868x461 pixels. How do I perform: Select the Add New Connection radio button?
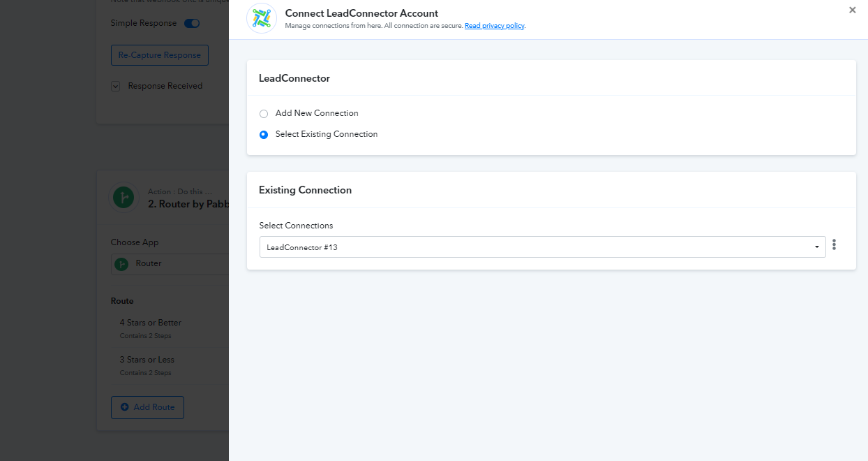pos(264,114)
